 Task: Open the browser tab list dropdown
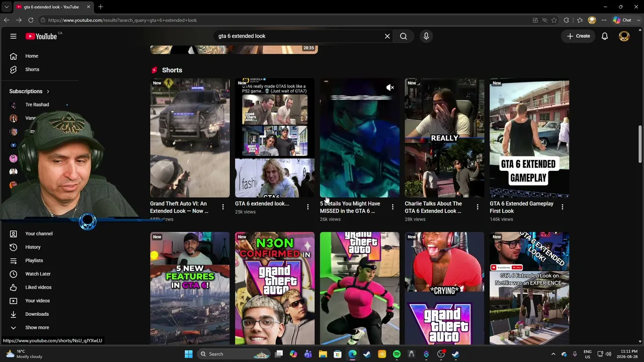7,7
